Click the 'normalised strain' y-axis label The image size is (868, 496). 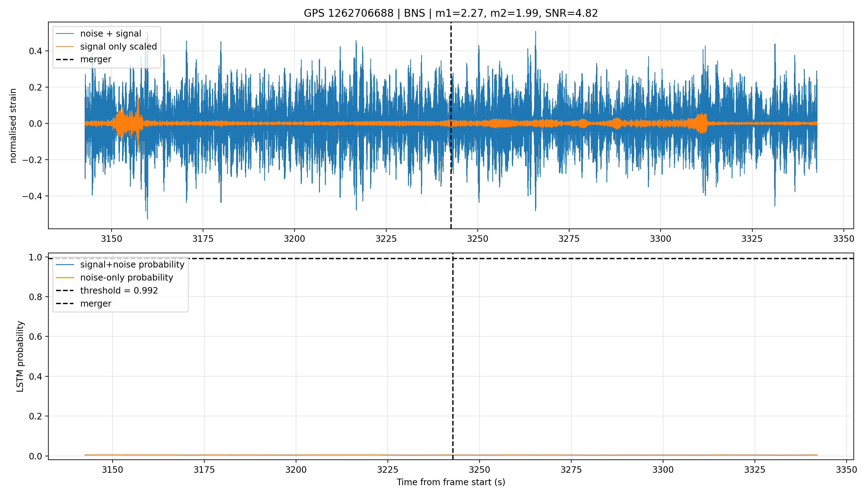13,126
